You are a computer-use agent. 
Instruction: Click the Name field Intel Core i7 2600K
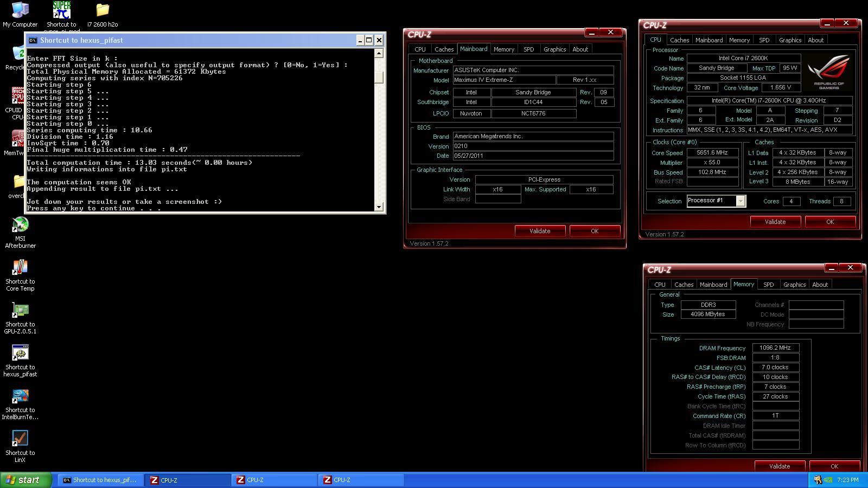tap(744, 58)
